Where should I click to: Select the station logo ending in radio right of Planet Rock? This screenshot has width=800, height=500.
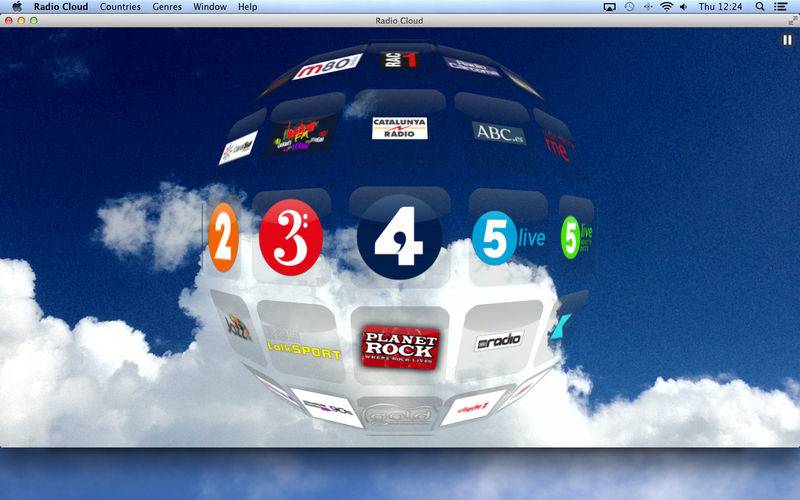click(499, 341)
